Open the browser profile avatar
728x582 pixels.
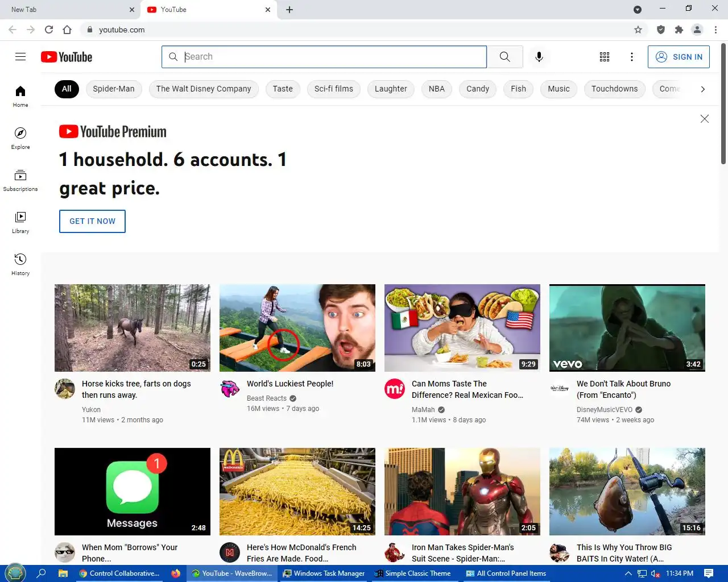tap(697, 30)
